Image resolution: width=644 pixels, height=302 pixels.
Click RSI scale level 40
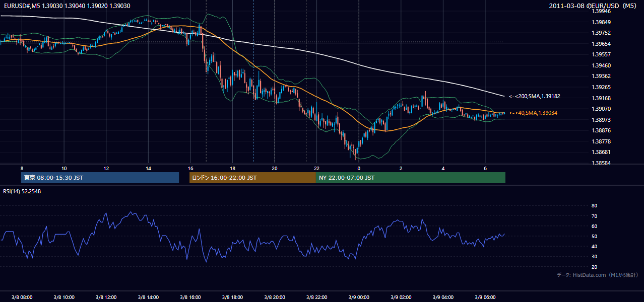(x=594, y=247)
